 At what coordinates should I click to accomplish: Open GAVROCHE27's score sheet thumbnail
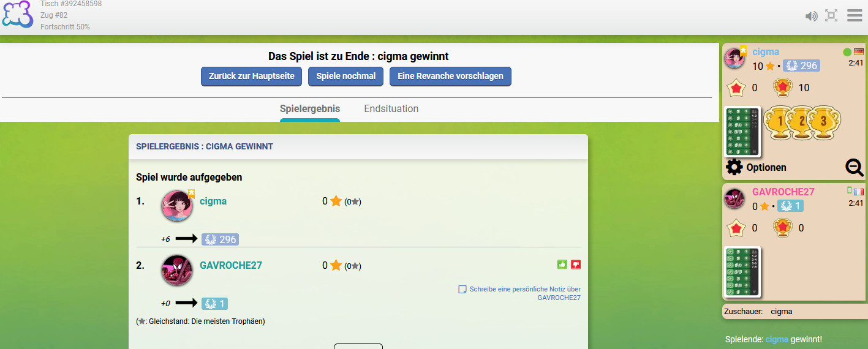(x=742, y=272)
